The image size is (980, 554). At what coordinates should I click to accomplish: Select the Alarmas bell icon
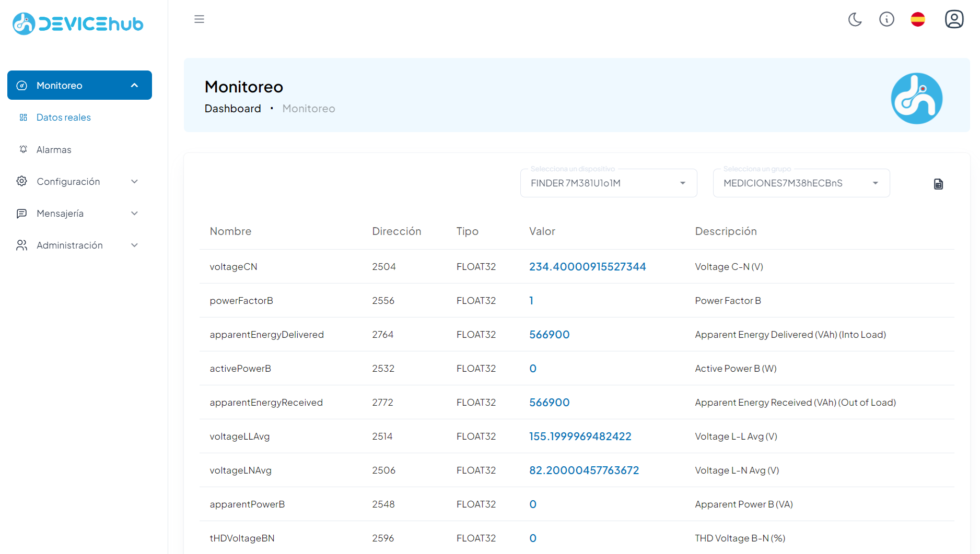[x=23, y=149]
